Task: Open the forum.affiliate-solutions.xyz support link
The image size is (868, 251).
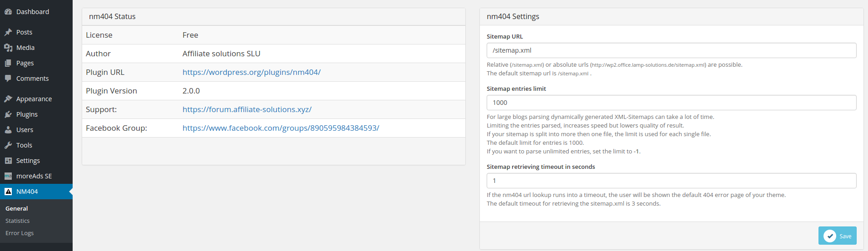Action: [247, 109]
